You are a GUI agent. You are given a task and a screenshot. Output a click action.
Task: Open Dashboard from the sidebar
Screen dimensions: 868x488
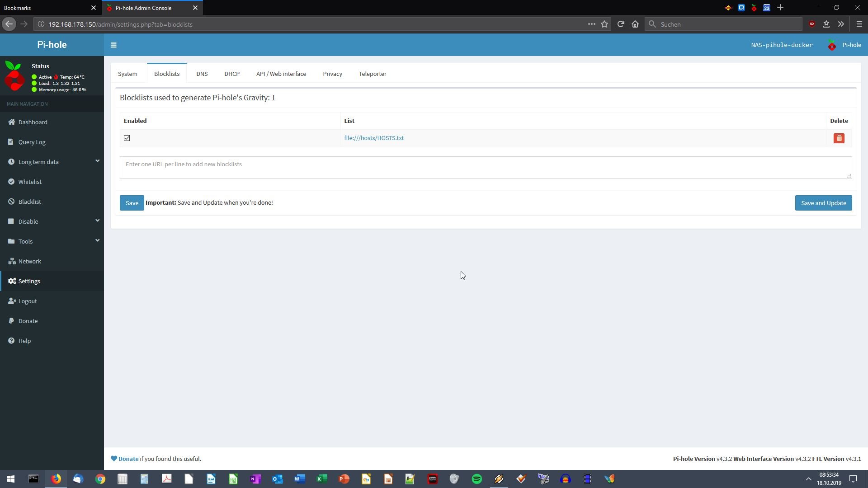point(52,122)
